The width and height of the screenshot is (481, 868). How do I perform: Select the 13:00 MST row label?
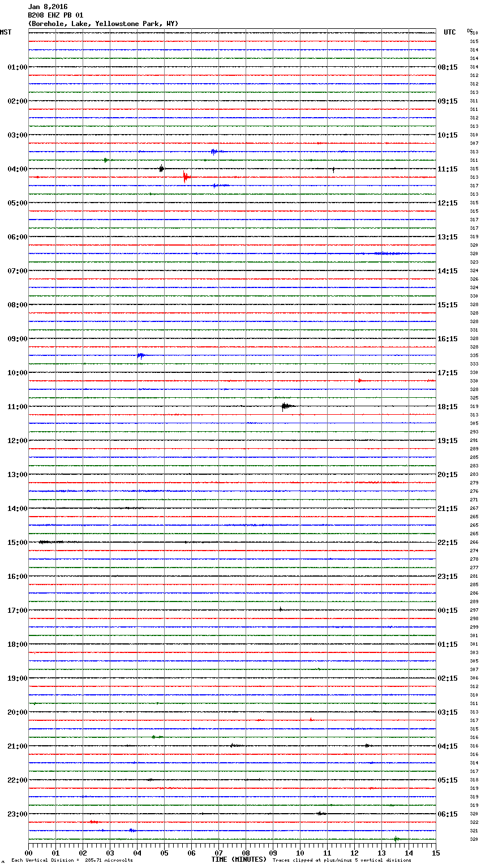pyautogui.click(x=18, y=475)
